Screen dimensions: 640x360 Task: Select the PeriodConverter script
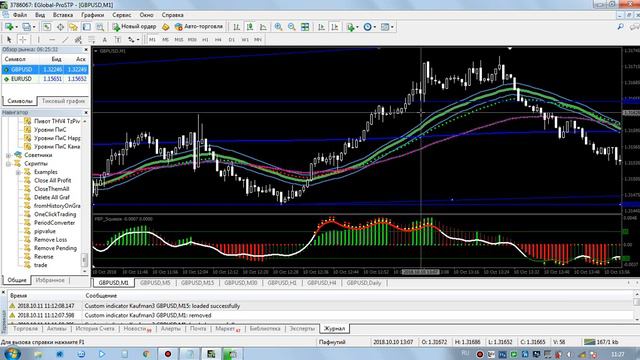[x=54, y=223]
